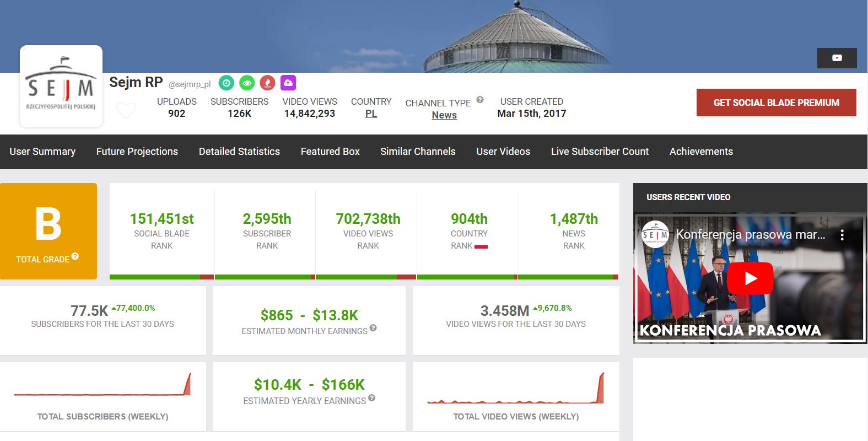Open Estimated Monthly Earnings help icon
The height and width of the screenshot is (441, 868).
pos(373,328)
